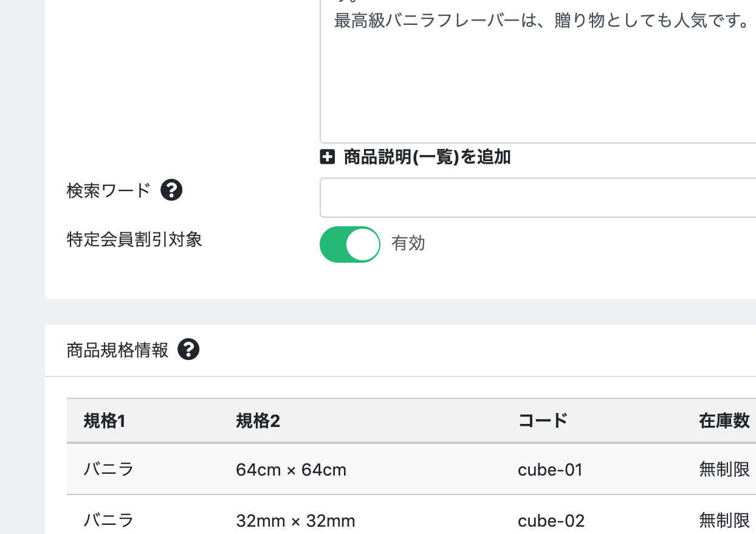The height and width of the screenshot is (534, 756).
Task: Click the 規格1 column header
Action: pyautogui.click(x=105, y=421)
